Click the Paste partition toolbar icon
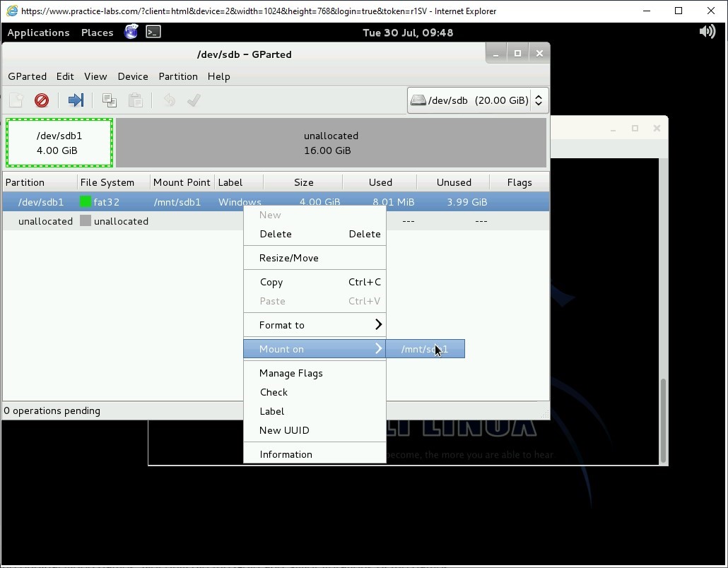The width and height of the screenshot is (728, 568). coord(136,100)
